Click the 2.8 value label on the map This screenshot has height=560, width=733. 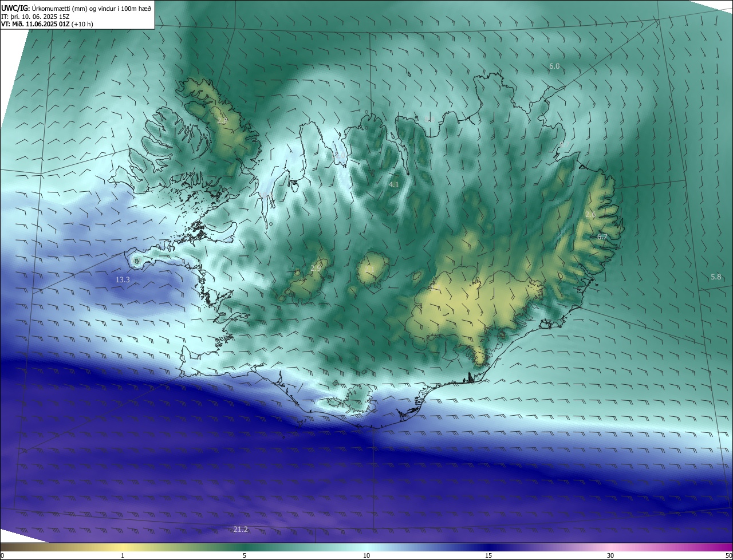(x=222, y=121)
